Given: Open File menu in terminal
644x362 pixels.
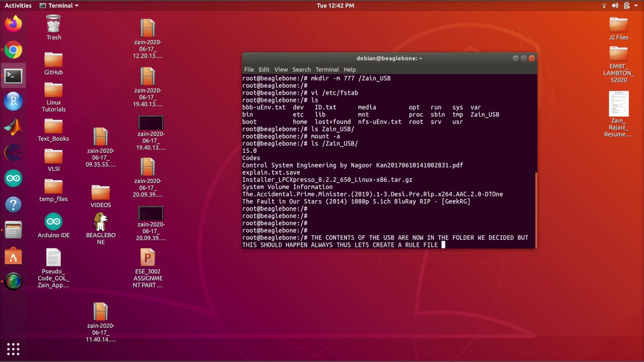Looking at the screenshot, I should [x=249, y=69].
